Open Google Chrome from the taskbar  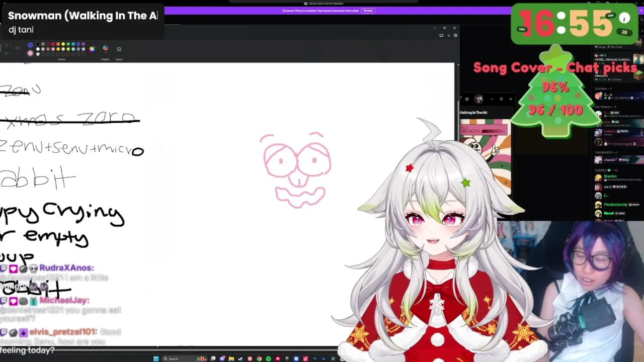[259, 358]
